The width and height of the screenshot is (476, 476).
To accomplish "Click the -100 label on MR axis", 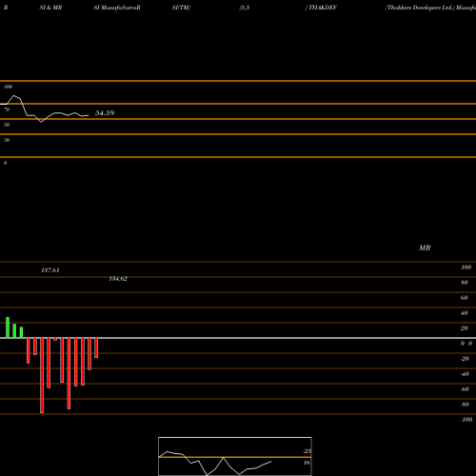I will point(466,420).
